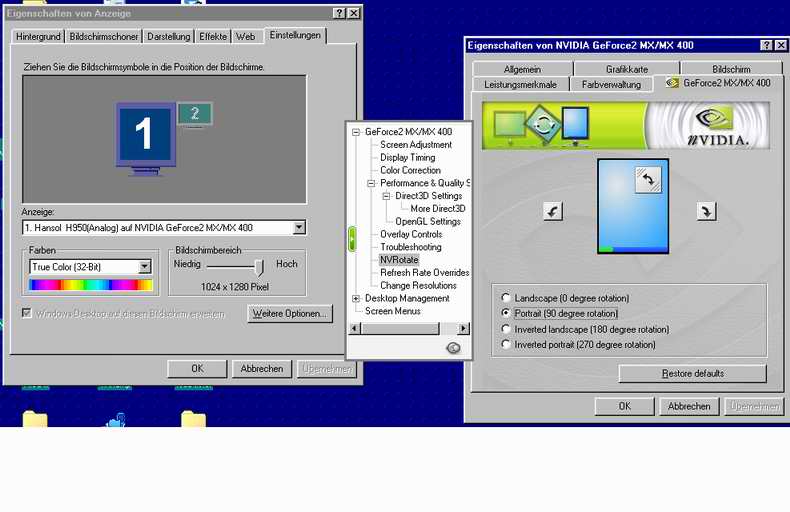Open the Farbverwaltung tab
790x512 pixels.
pos(611,85)
